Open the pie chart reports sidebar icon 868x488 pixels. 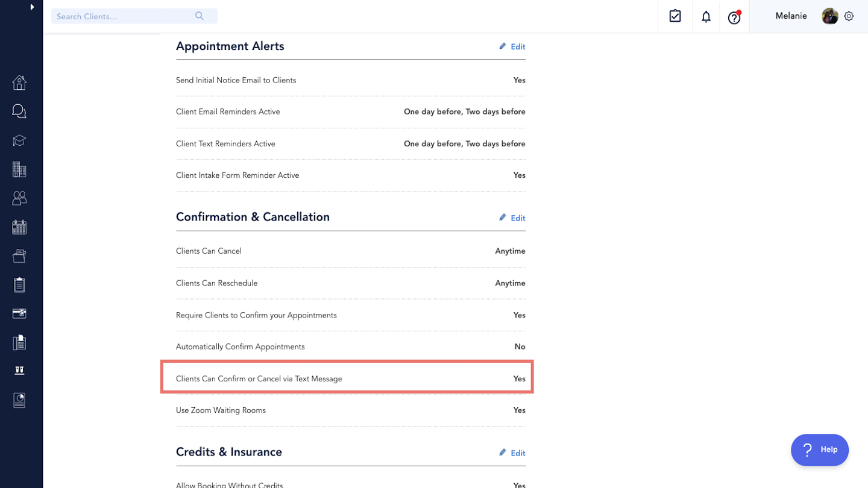point(19,400)
